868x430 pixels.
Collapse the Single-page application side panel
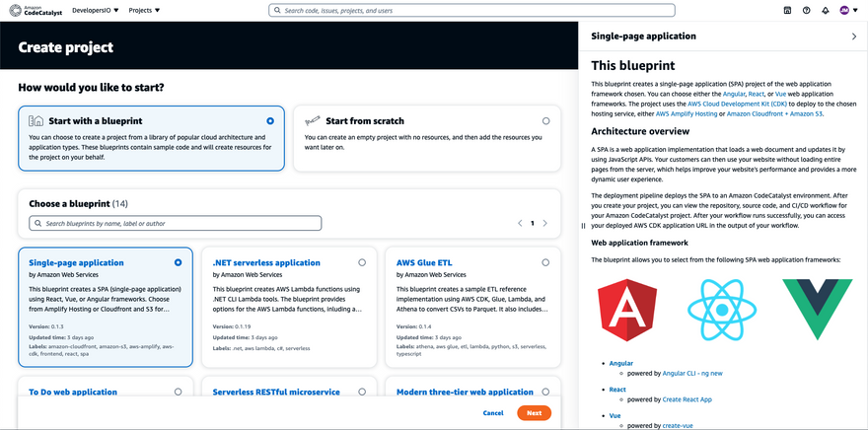point(853,36)
